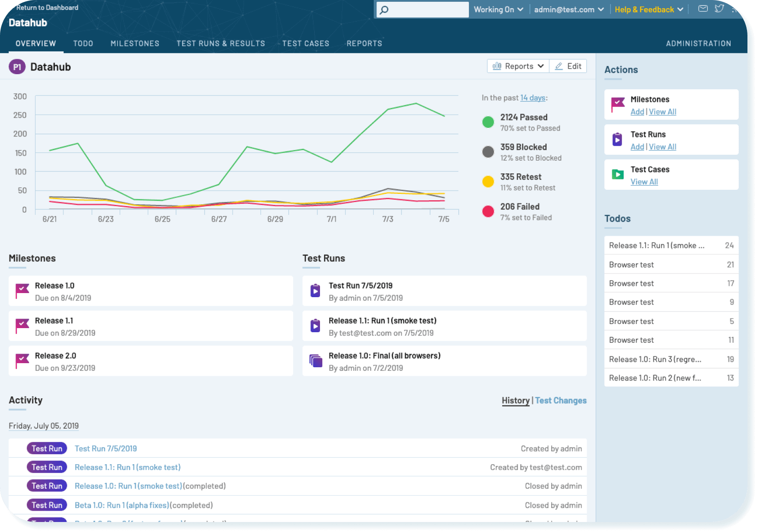
Task: Expand the Working On dropdown
Action: pos(498,9)
